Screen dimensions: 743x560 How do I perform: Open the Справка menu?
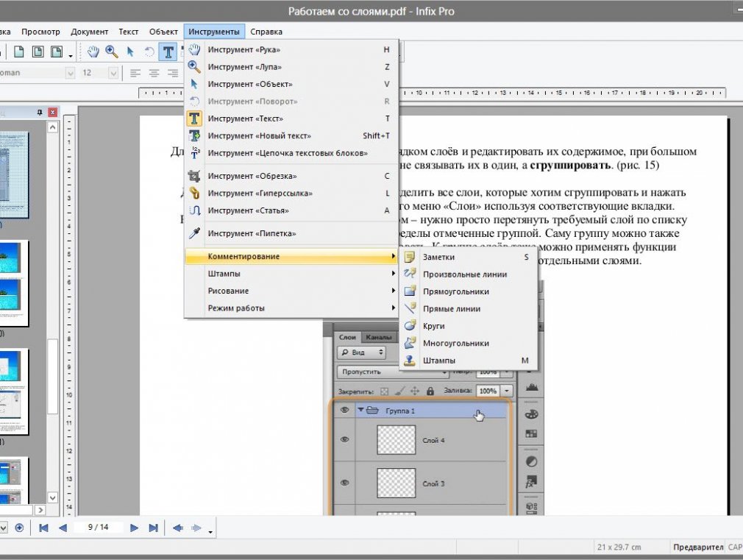pyautogui.click(x=266, y=32)
